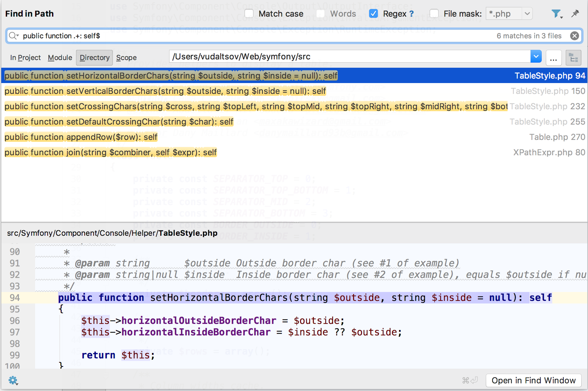Click TableStyle.php 150 file label
The width and height of the screenshot is (588, 391).
click(548, 91)
